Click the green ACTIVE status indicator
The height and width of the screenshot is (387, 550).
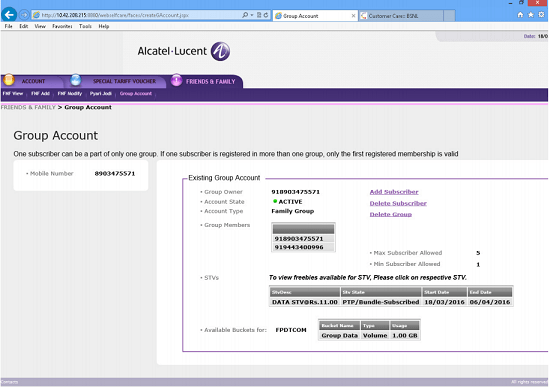(x=275, y=201)
